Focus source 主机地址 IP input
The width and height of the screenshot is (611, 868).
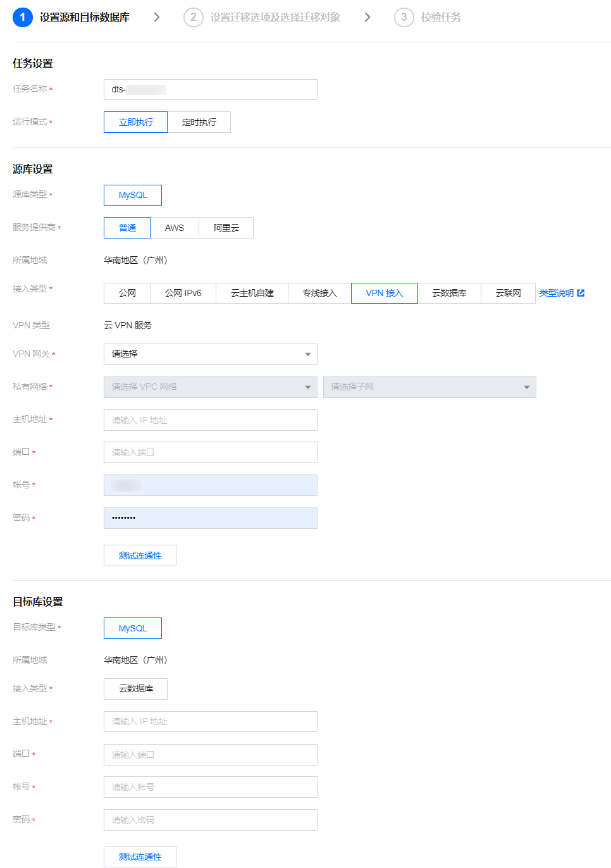coord(211,420)
